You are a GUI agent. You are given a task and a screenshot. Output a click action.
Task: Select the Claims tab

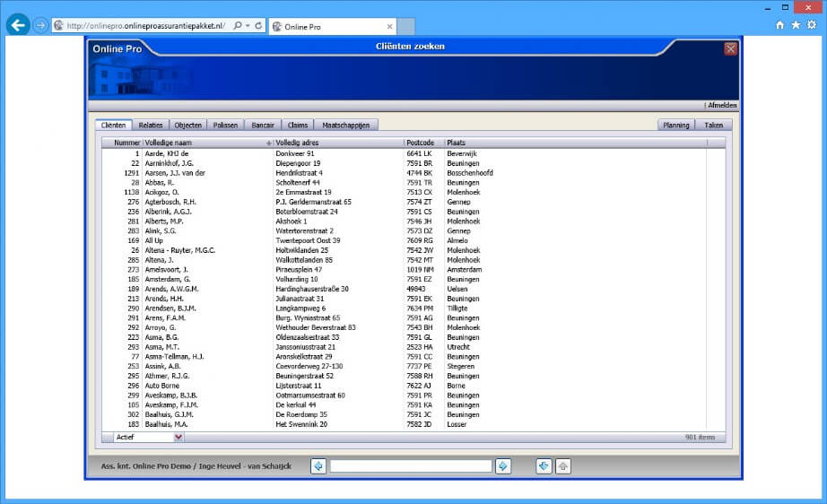tap(298, 125)
